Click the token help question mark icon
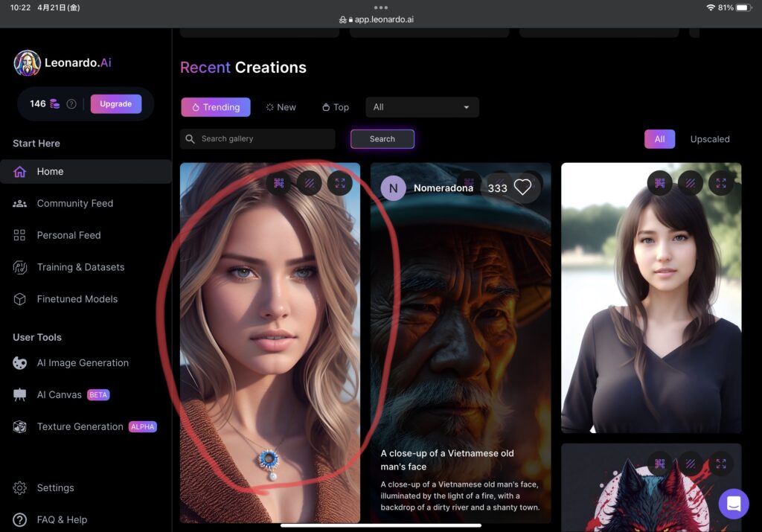This screenshot has height=532, width=762. click(x=71, y=104)
